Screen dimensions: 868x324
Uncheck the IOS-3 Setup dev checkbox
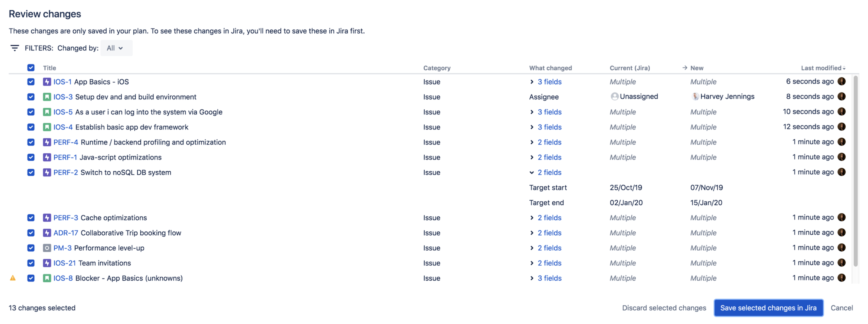[x=31, y=97]
